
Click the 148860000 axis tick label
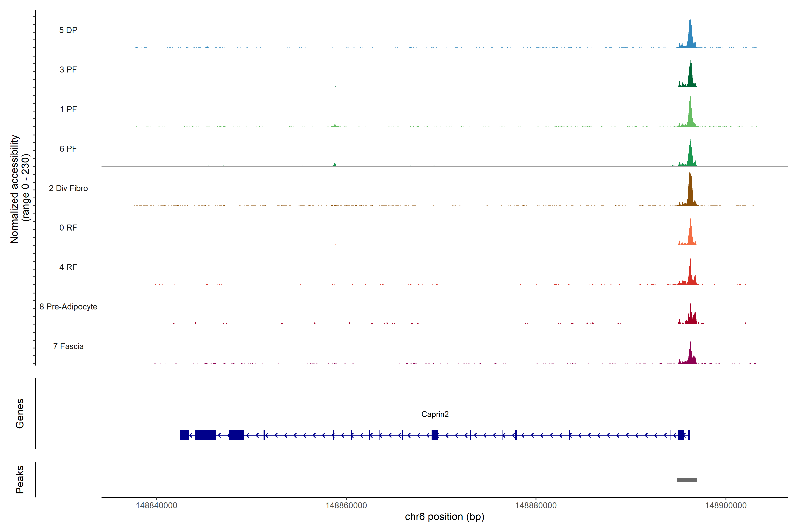[x=346, y=506]
